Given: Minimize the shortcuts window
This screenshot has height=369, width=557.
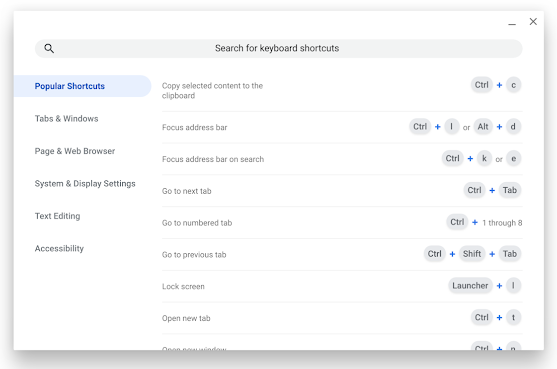Looking at the screenshot, I should pos(512,23).
